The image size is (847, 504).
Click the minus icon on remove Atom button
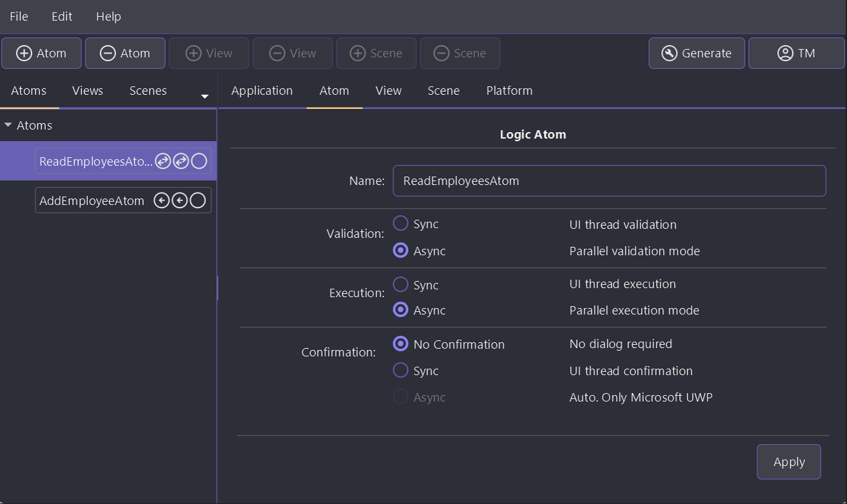pos(108,53)
